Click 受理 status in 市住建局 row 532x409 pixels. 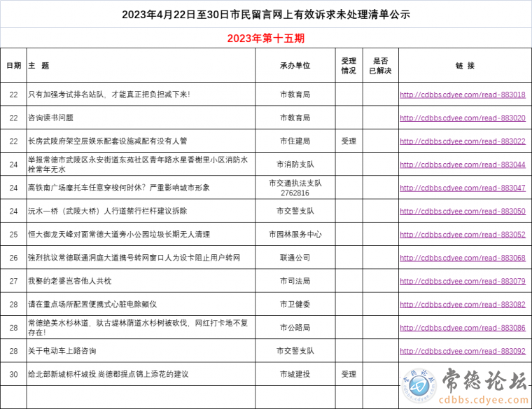coord(349,141)
